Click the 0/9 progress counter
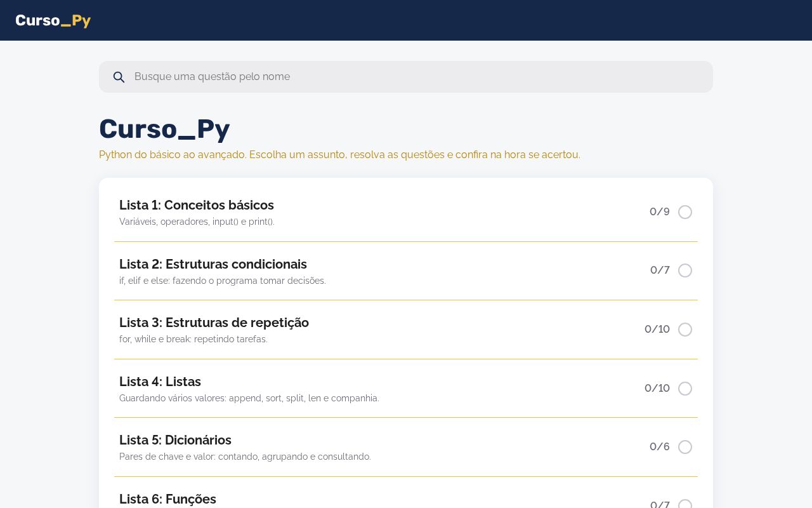Image resolution: width=812 pixels, height=508 pixels. 660,211
